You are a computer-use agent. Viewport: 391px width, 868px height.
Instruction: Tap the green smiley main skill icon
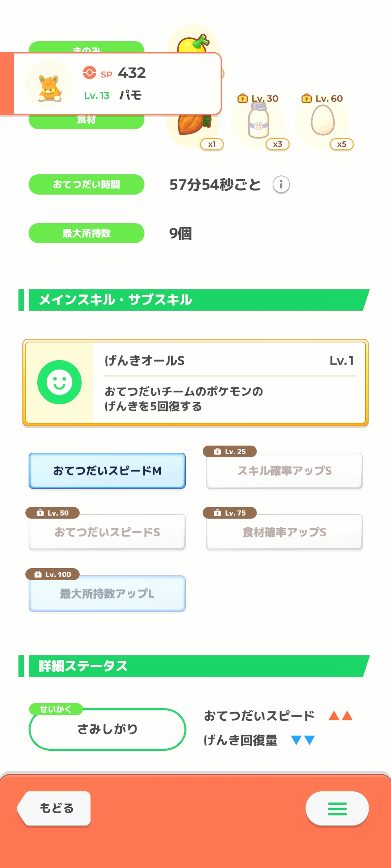pyautogui.click(x=59, y=382)
